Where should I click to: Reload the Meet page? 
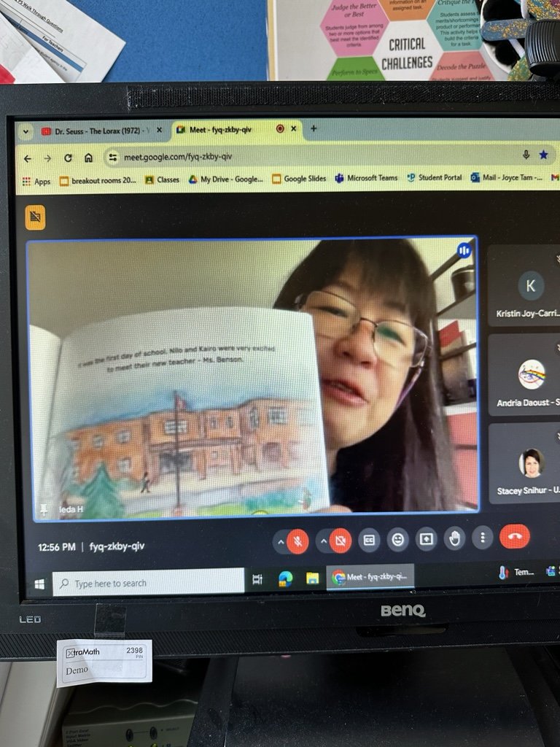pyautogui.click(x=68, y=158)
